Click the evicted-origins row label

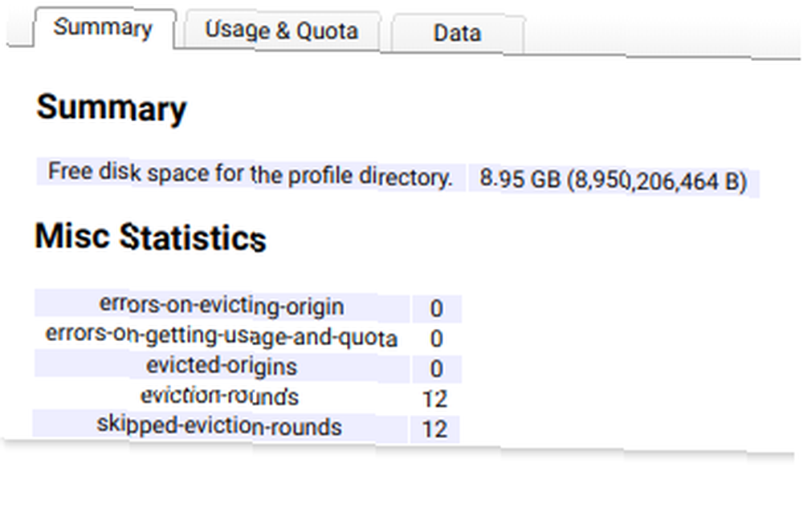pyautogui.click(x=222, y=366)
